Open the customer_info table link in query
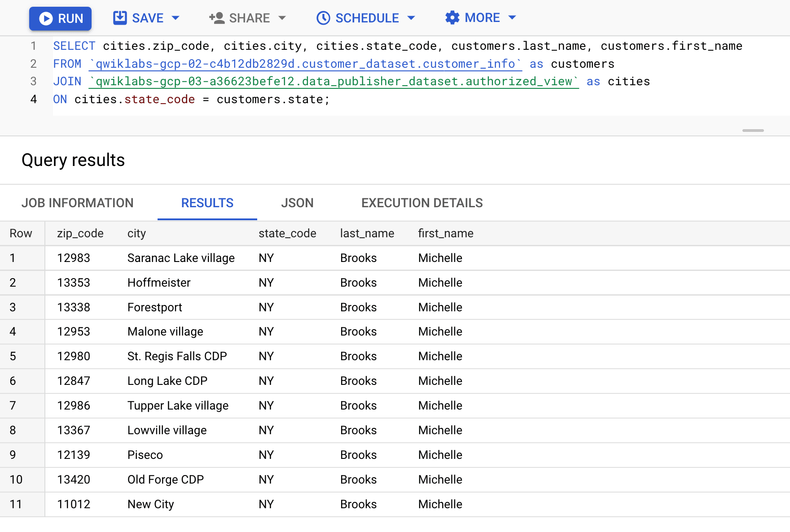Viewport: 790px width, 532px height. click(305, 64)
